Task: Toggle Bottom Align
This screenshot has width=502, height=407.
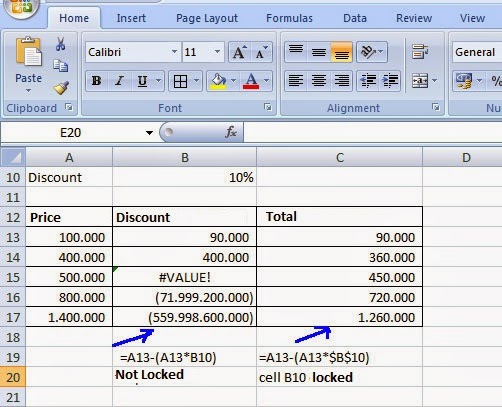Action: [342, 51]
